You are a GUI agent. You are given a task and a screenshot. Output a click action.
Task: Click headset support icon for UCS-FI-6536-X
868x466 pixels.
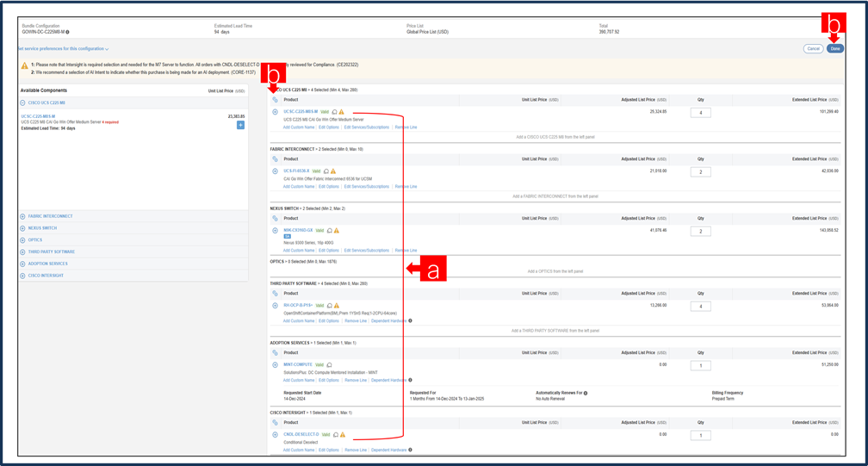pos(326,171)
